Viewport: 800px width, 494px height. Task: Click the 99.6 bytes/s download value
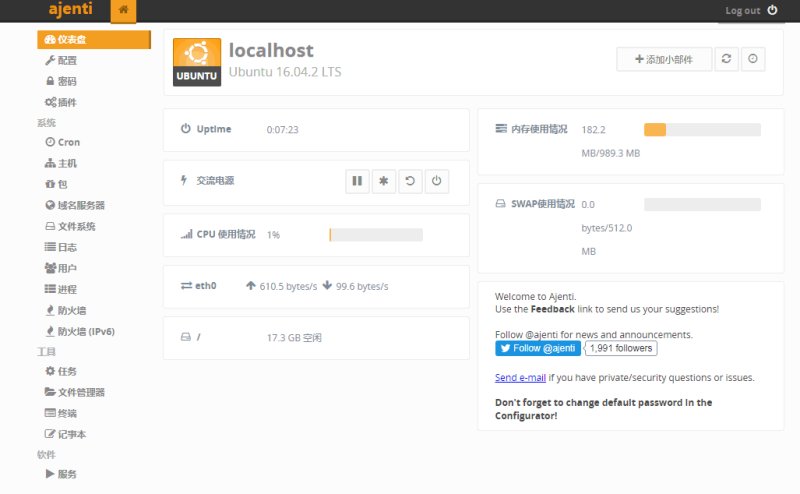[362, 286]
